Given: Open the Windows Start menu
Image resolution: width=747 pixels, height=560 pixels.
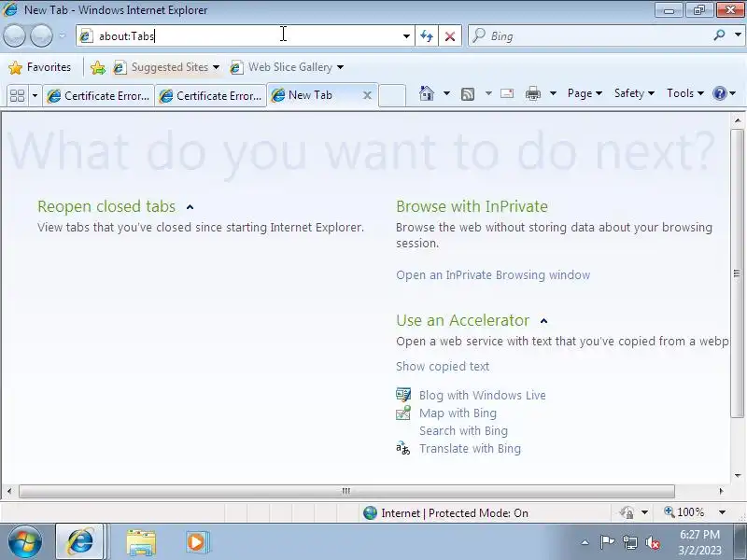Looking at the screenshot, I should (25, 542).
